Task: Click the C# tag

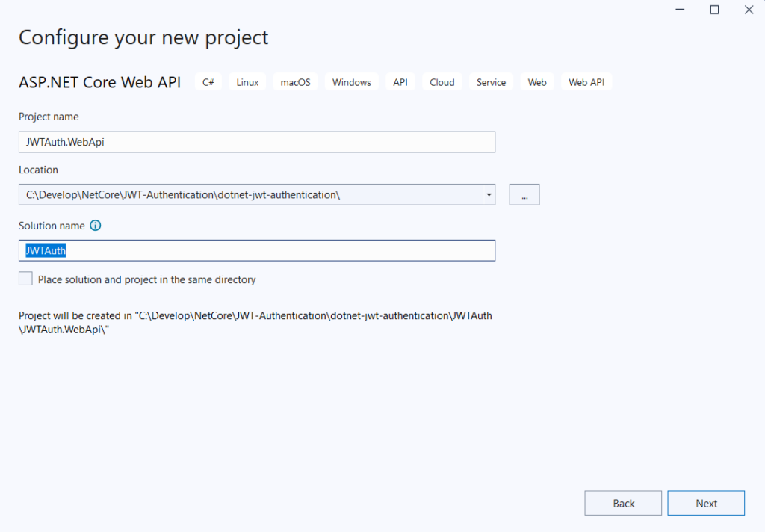Action: coord(208,82)
